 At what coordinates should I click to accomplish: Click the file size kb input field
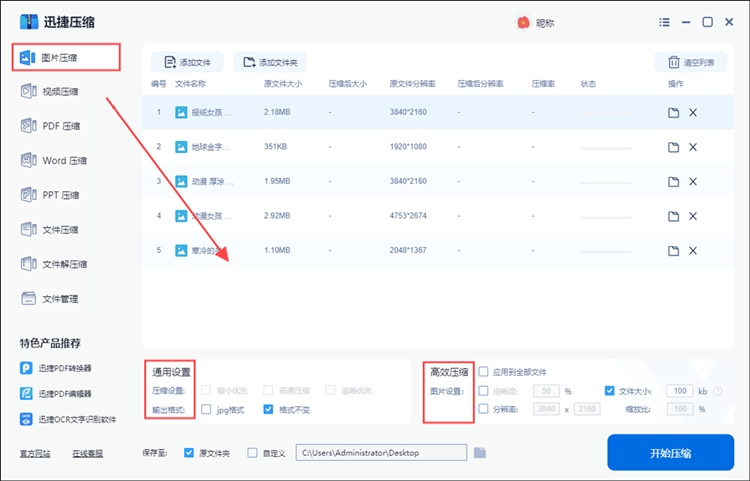pos(679,391)
